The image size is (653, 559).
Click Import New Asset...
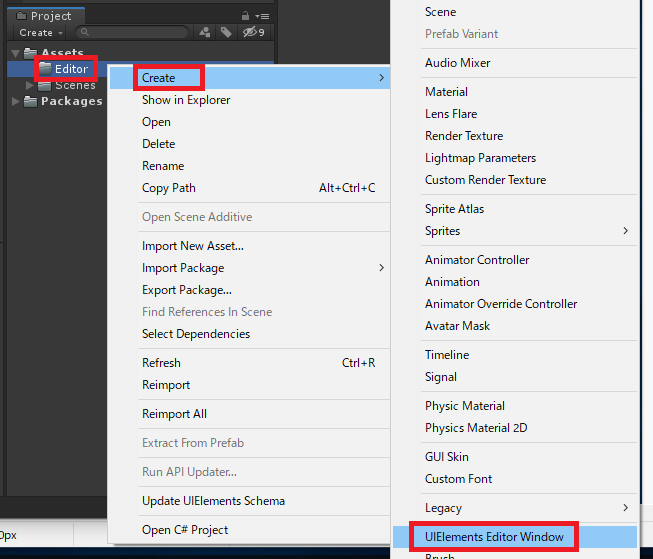click(x=250, y=246)
